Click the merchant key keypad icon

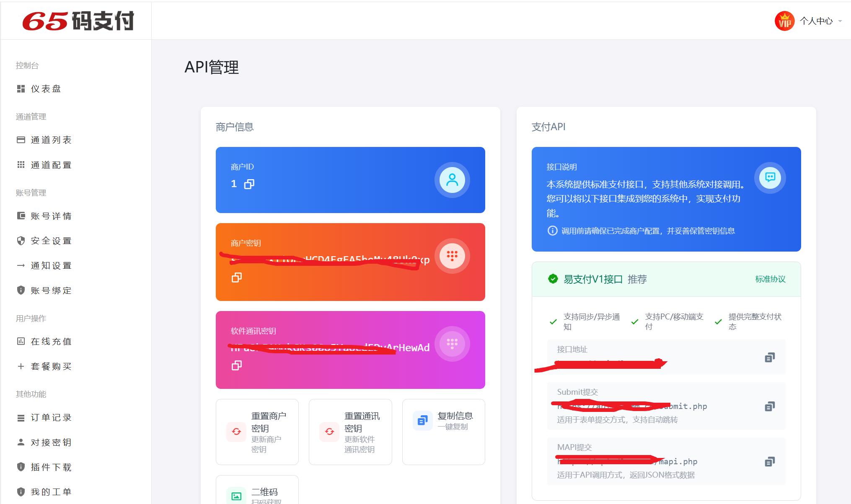pos(452,256)
